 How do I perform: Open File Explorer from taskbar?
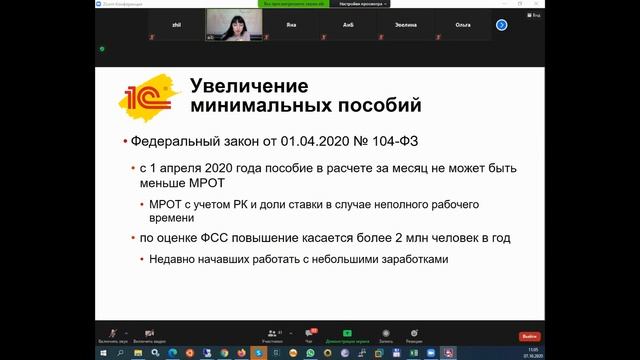138,353
